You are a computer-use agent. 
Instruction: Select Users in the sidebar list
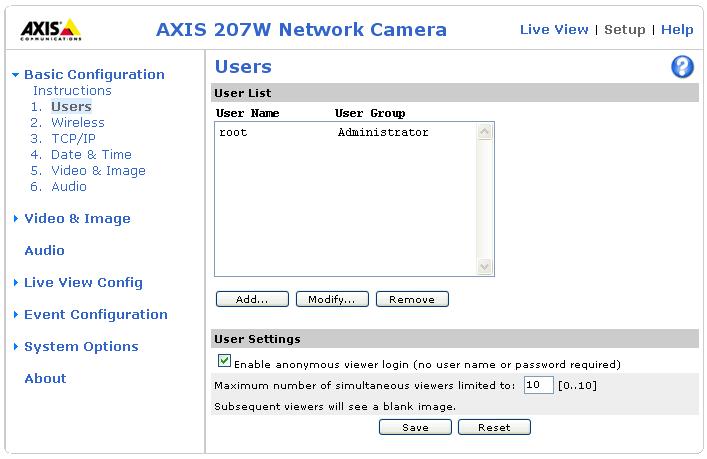(71, 107)
